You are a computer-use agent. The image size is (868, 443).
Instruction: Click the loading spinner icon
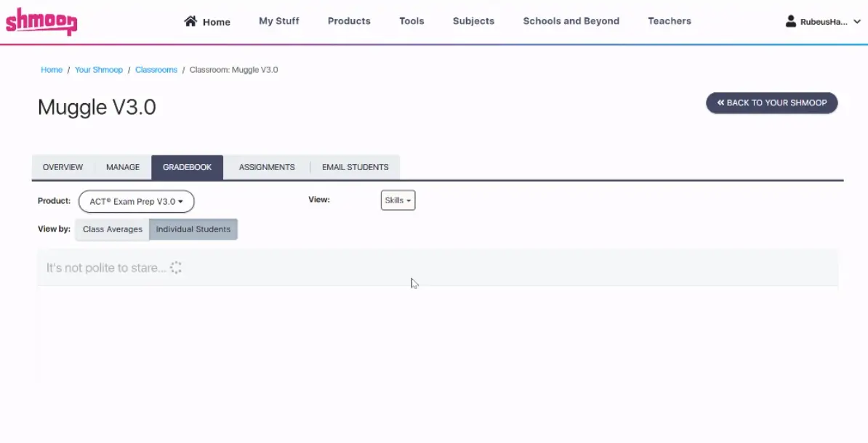point(176,268)
